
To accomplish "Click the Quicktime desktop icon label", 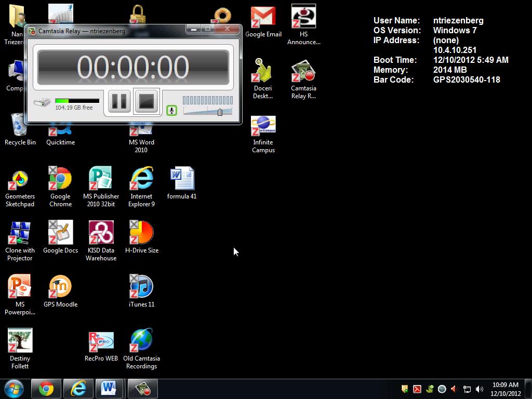I will coord(60,142).
